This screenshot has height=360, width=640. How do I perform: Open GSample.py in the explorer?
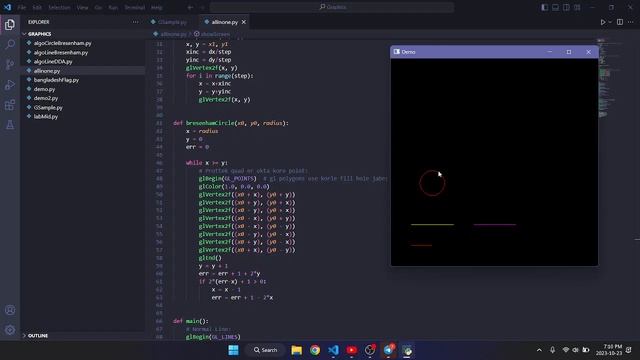coord(48,107)
